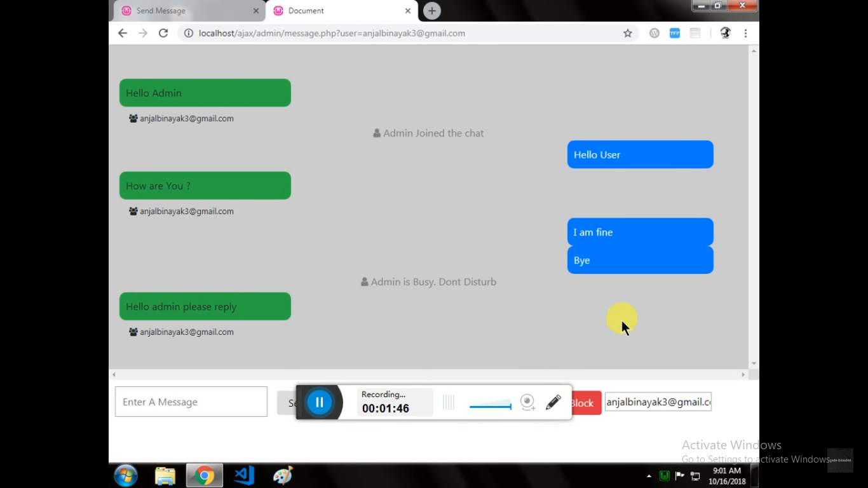Click the globe extension icon
The width and height of the screenshot is (868, 488).
725,33
